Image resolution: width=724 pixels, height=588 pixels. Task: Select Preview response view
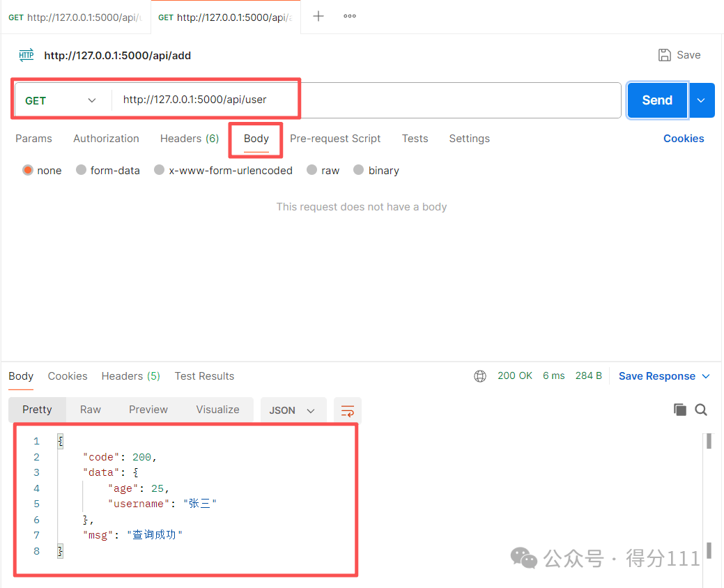pos(148,410)
